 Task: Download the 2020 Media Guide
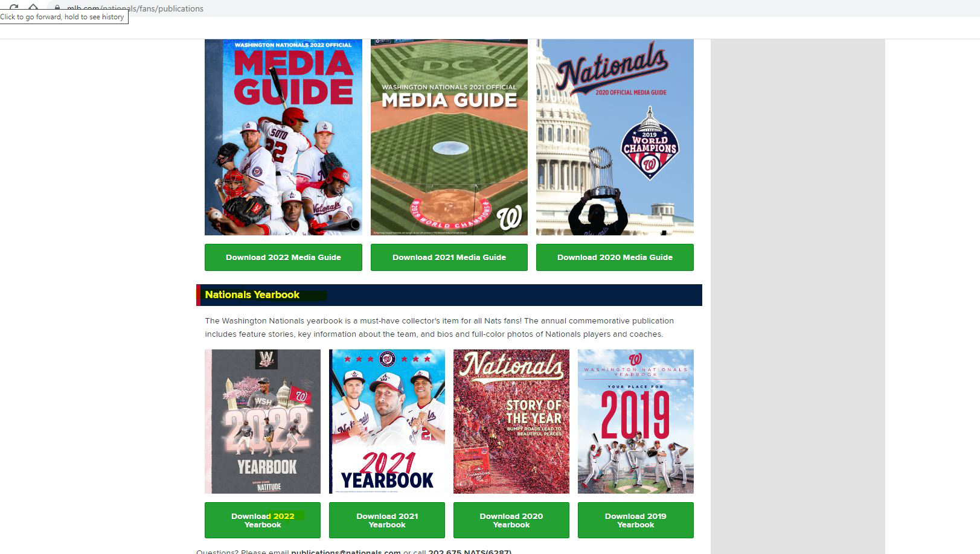pyautogui.click(x=615, y=257)
